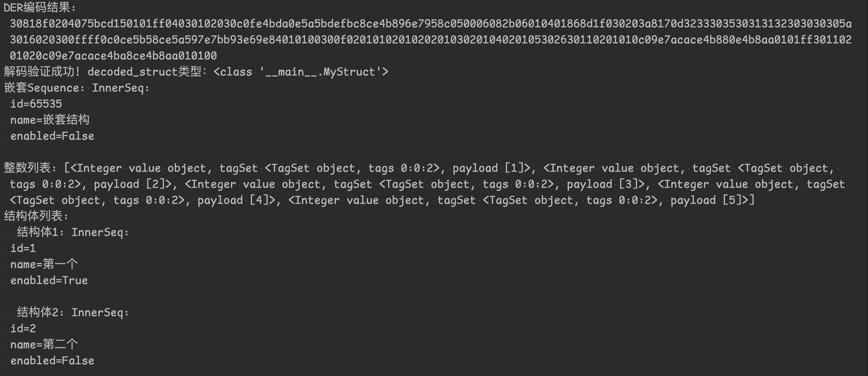The height and width of the screenshot is (376, 868).
Task: Click the hex line starting with 30818f0204075bcd
Action: (431, 24)
